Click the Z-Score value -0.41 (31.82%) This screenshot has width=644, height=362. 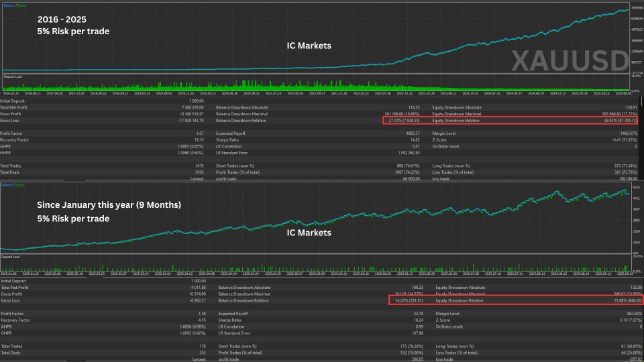click(625, 140)
